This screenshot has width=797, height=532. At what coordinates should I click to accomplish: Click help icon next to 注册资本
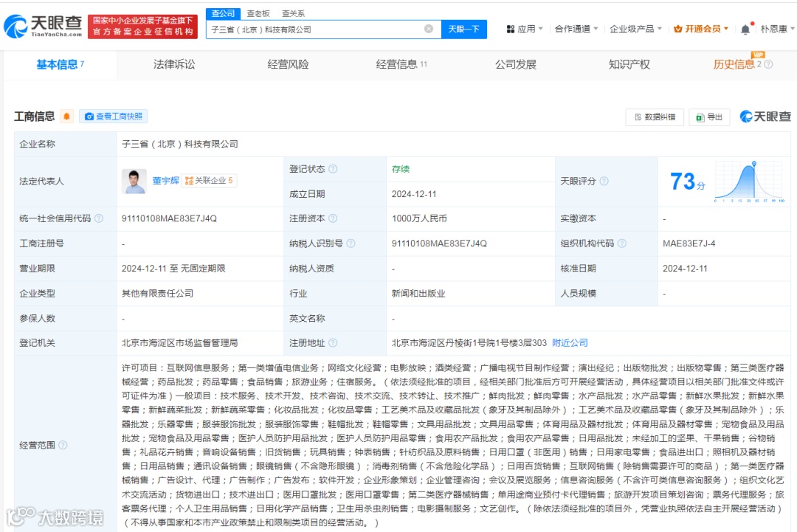[x=333, y=218]
